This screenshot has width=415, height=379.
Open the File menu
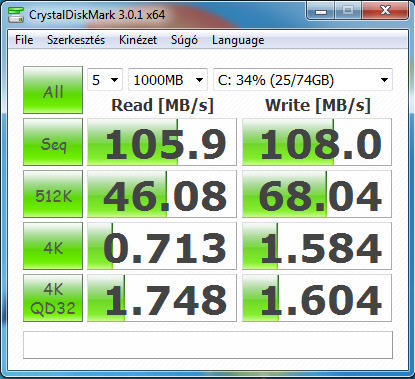click(x=24, y=40)
